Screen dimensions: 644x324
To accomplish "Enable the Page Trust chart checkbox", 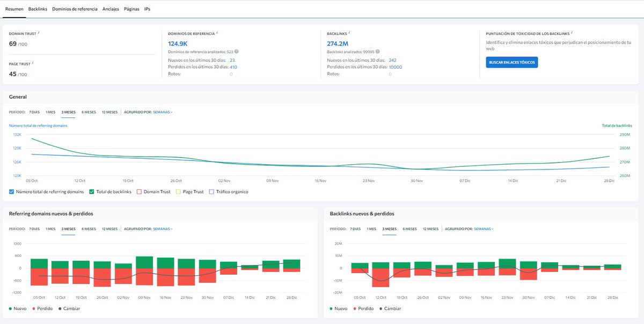I will tap(178, 192).
